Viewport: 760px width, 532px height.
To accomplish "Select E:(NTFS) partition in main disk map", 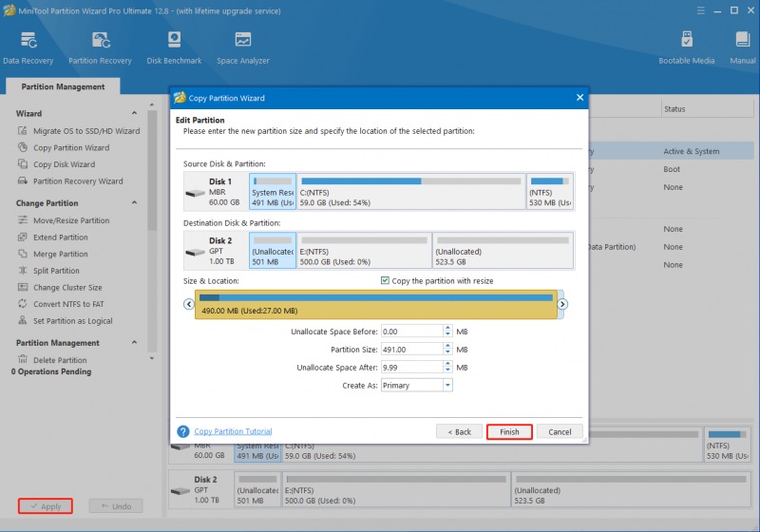I will click(396, 490).
